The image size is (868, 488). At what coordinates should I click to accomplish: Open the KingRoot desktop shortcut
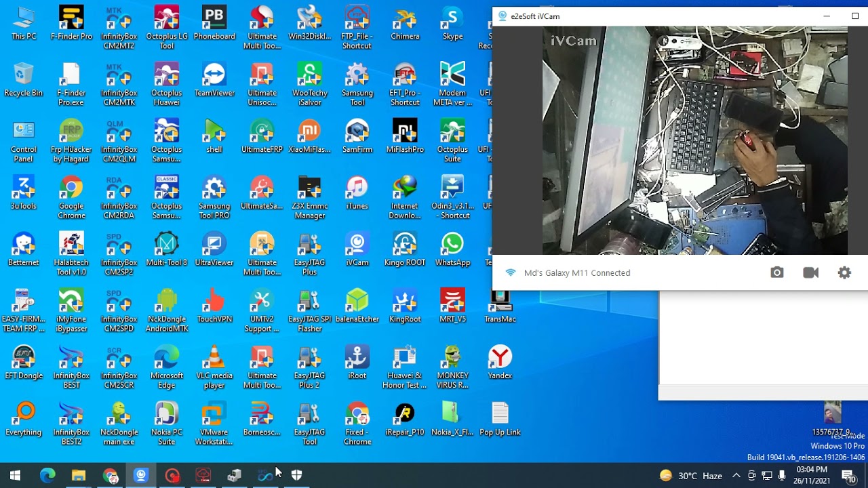(405, 306)
